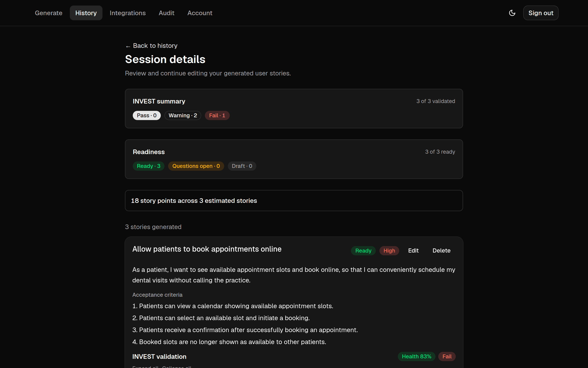Image resolution: width=588 pixels, height=368 pixels.
Task: Click the Ready status badge on story
Action: (x=363, y=250)
